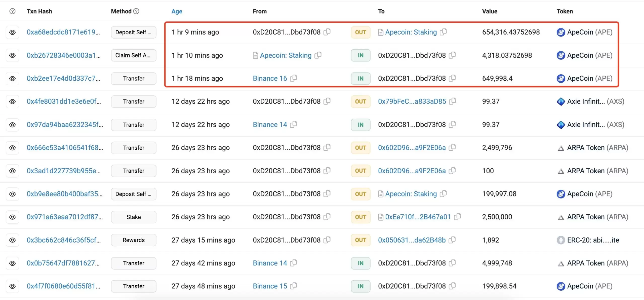Copy Apecoin: Staking address in first row
The width and height of the screenshot is (644, 300).
click(443, 32)
